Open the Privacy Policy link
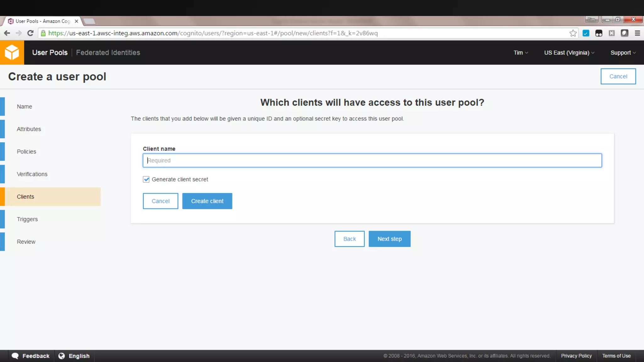The height and width of the screenshot is (362, 644). (576, 356)
